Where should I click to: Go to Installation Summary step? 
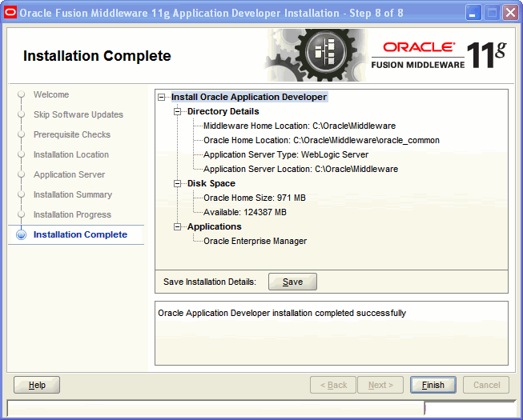coord(73,194)
